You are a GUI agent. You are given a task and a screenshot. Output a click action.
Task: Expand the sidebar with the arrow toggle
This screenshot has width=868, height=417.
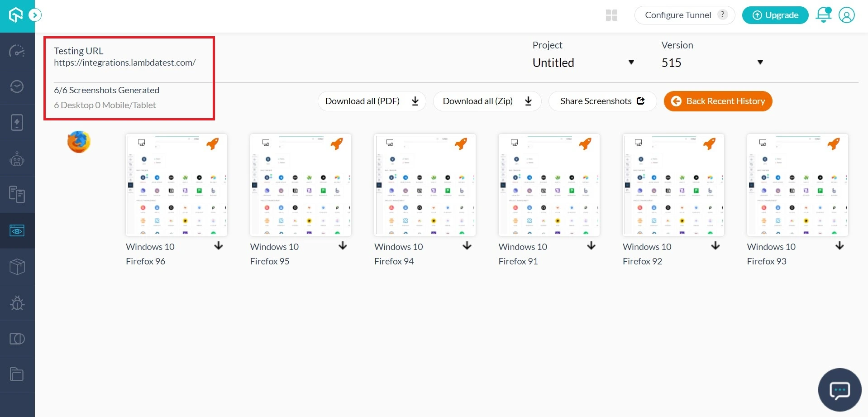point(35,15)
